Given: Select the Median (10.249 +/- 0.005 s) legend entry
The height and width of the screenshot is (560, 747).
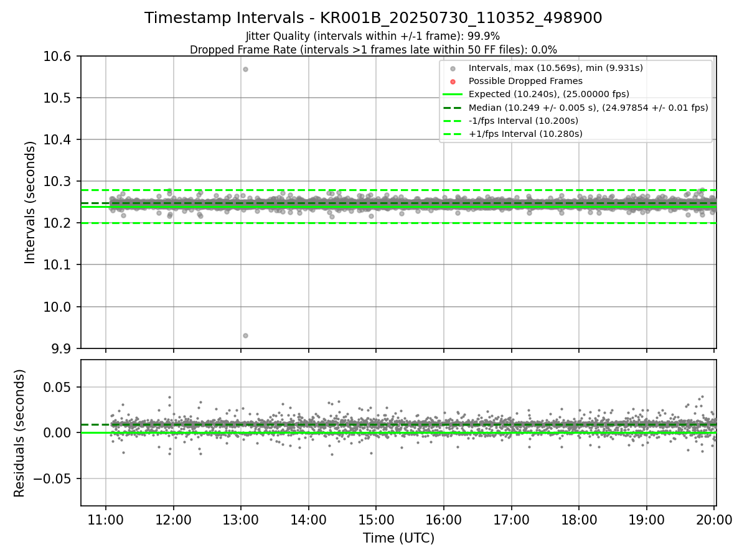Looking at the screenshot, I should point(588,108).
